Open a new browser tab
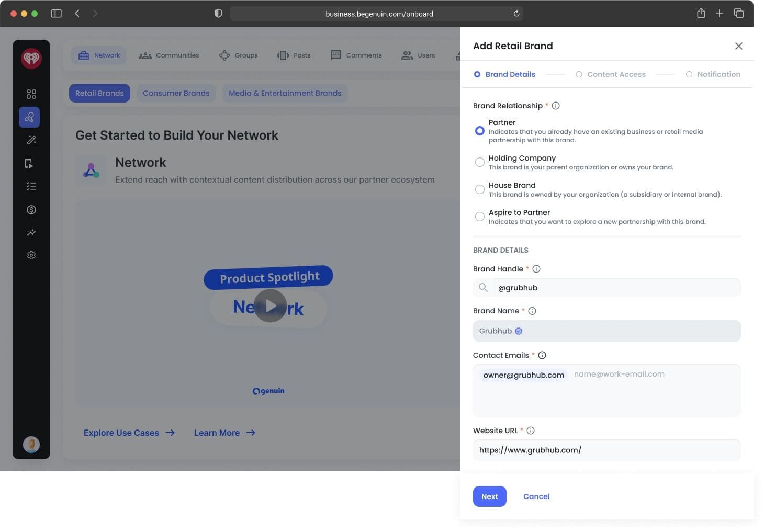The height and width of the screenshot is (532, 764). pyautogui.click(x=720, y=13)
